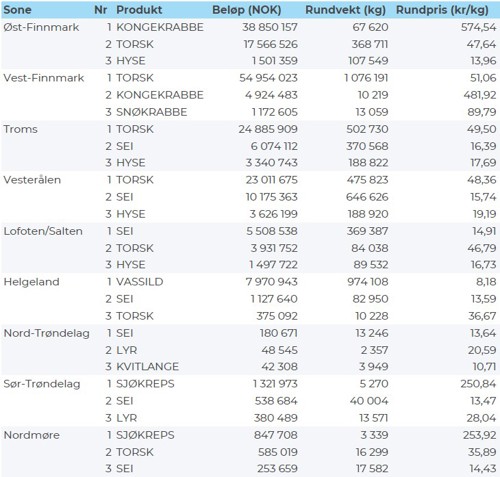This screenshot has width=500, height=477.
Task: Click the Rundvekt (kg) column header
Action: (x=345, y=10)
